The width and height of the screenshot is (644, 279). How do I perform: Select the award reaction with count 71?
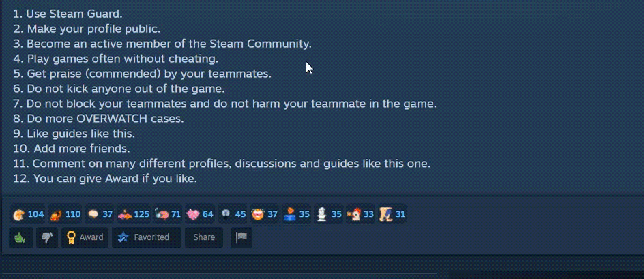168,214
